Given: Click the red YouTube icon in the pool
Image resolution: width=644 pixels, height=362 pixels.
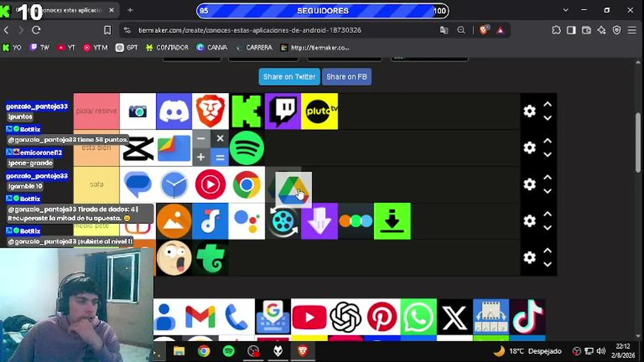Looking at the screenshot, I should pos(309,317).
